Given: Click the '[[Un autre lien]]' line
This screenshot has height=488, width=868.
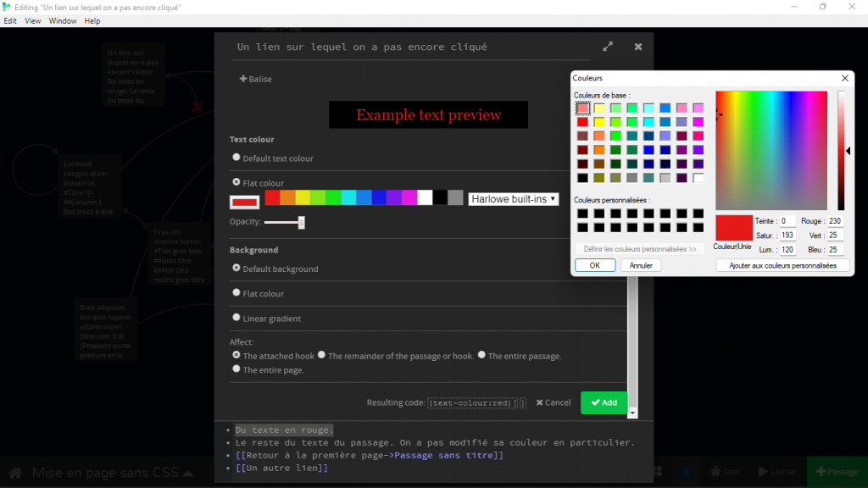Looking at the screenshot, I should tap(281, 468).
